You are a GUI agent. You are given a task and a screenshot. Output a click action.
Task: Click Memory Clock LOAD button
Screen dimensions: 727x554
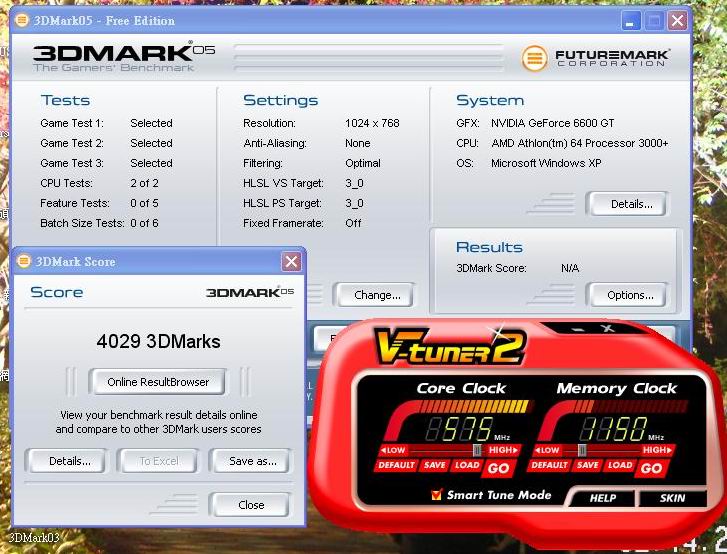click(620, 465)
